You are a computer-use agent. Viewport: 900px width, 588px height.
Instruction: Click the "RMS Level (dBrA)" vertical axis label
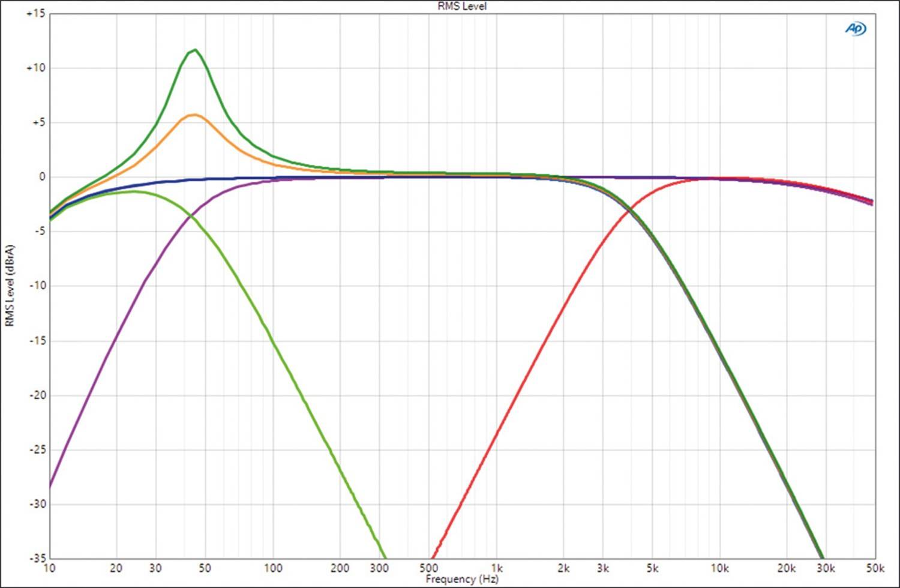click(x=10, y=286)
